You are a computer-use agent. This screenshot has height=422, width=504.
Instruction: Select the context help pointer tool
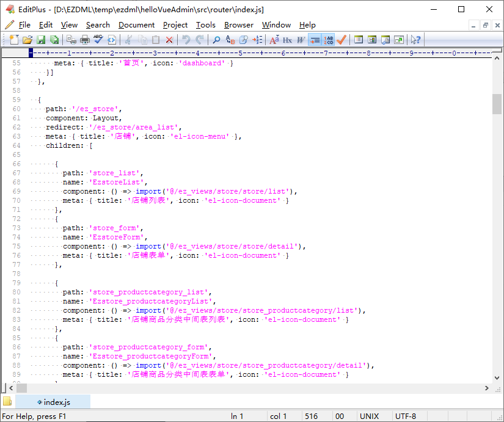coord(415,39)
